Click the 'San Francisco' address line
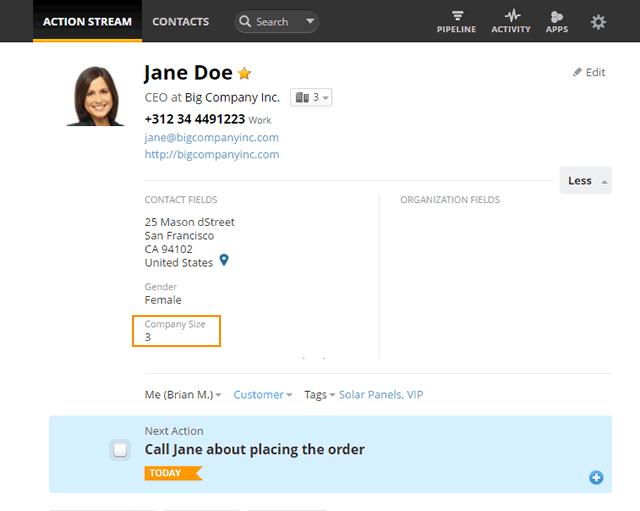 [x=179, y=236]
